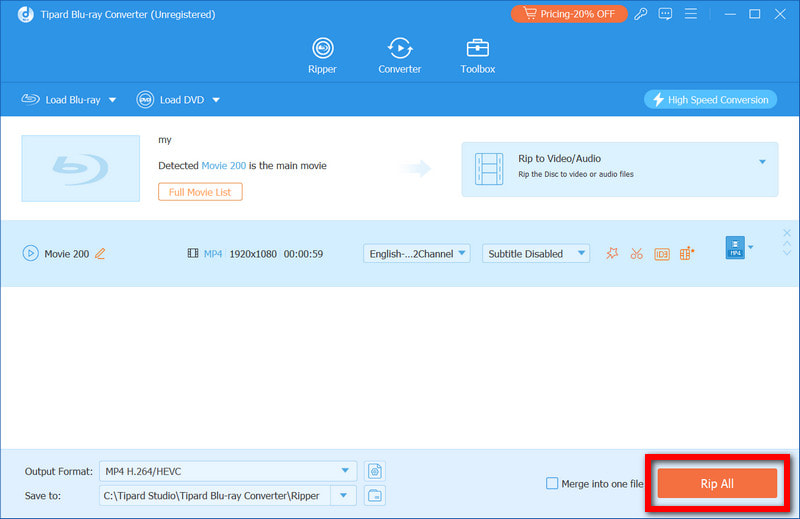
Task: Toggle High Speed Conversion
Action: (710, 100)
